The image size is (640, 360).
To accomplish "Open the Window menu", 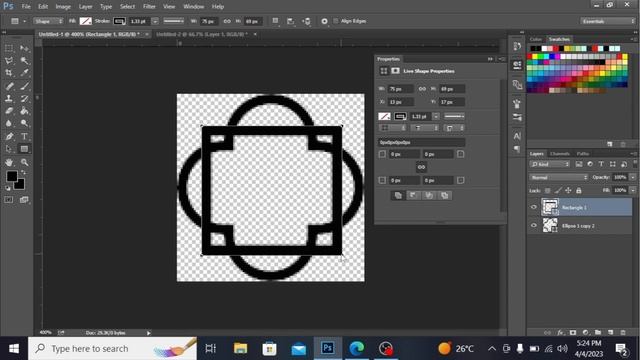I will click(193, 7).
